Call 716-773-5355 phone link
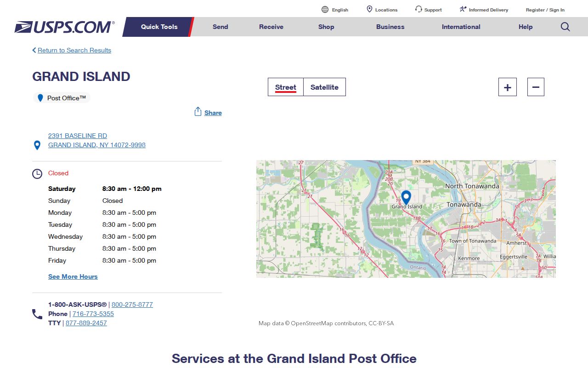 pyautogui.click(x=93, y=314)
